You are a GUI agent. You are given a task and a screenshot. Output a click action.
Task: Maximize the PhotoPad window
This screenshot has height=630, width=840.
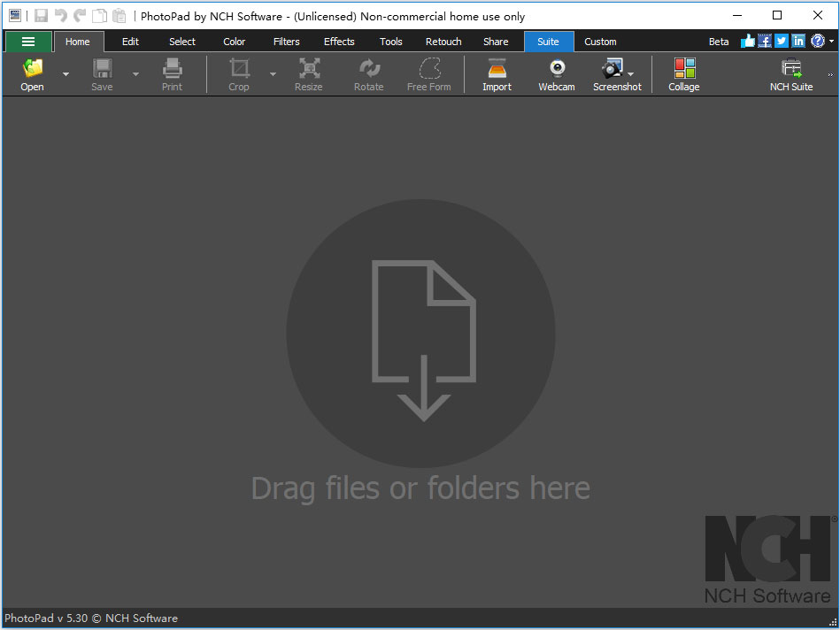coord(777,16)
